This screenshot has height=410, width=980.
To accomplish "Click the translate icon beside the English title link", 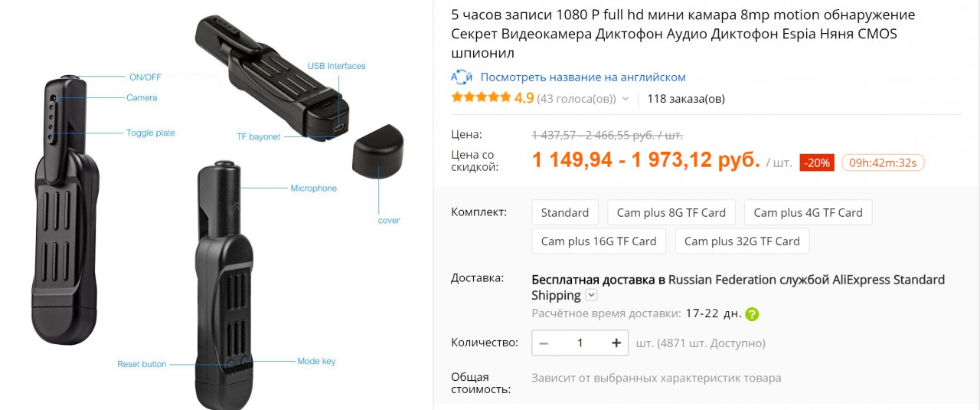I will point(462,77).
